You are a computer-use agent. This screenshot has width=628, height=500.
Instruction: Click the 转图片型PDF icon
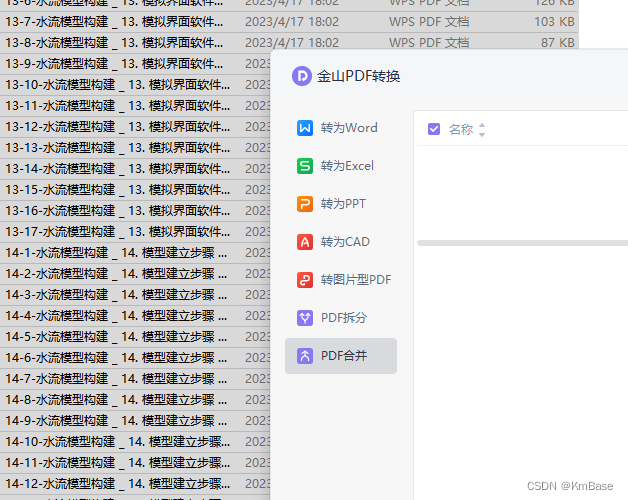tap(305, 280)
